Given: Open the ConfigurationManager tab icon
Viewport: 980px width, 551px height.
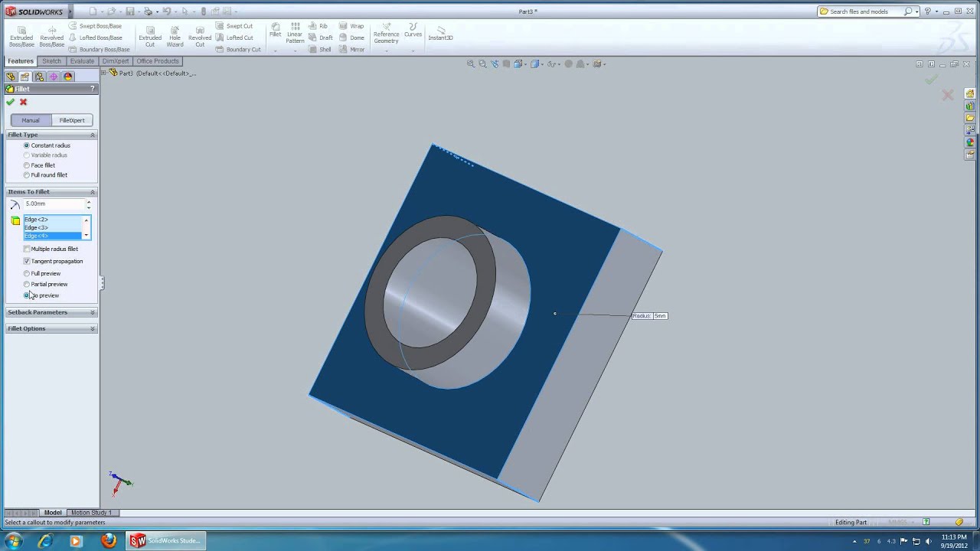Looking at the screenshot, I should point(39,77).
